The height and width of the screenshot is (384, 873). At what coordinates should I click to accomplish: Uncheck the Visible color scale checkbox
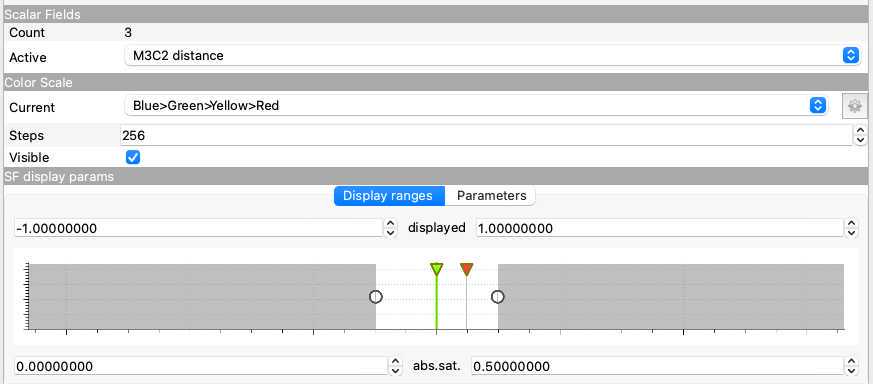pos(133,157)
